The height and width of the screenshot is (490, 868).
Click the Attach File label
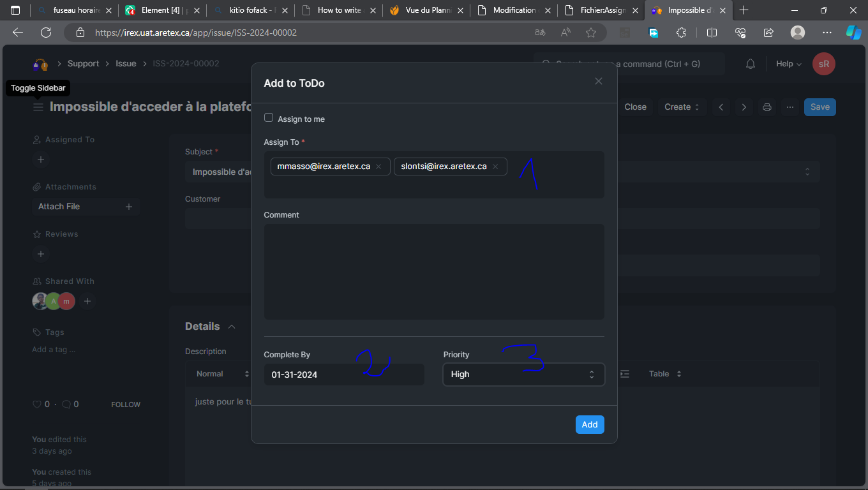point(59,207)
